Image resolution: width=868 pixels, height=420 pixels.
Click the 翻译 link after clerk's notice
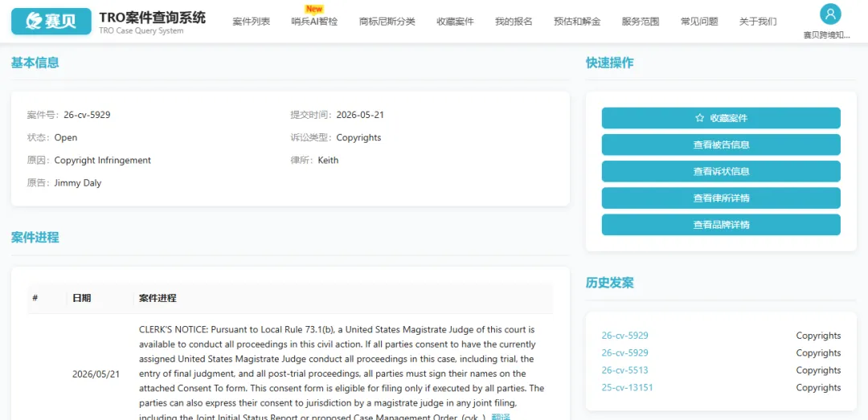(501, 417)
